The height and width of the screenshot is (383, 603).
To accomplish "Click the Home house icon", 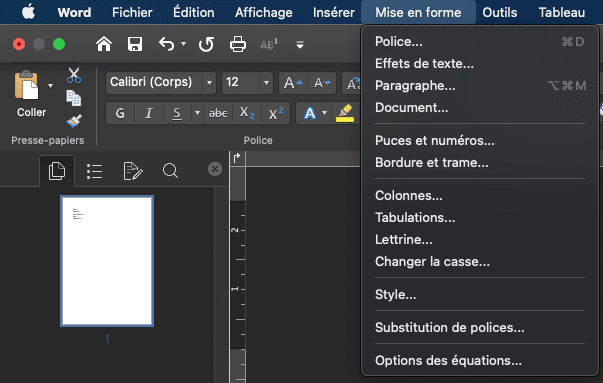I will pos(104,44).
